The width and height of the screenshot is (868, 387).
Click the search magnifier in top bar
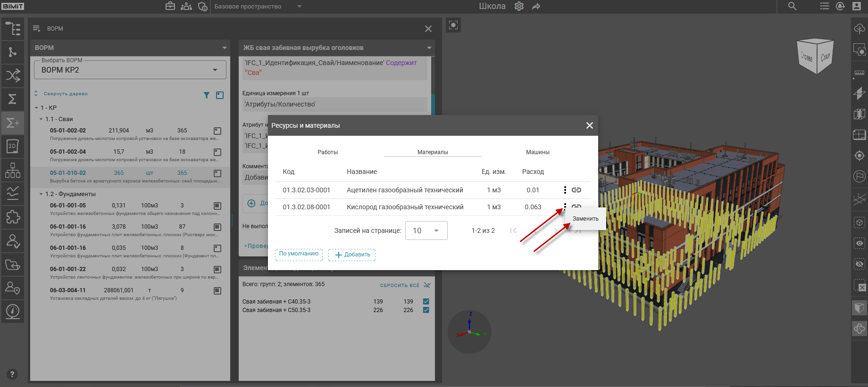[x=793, y=7]
